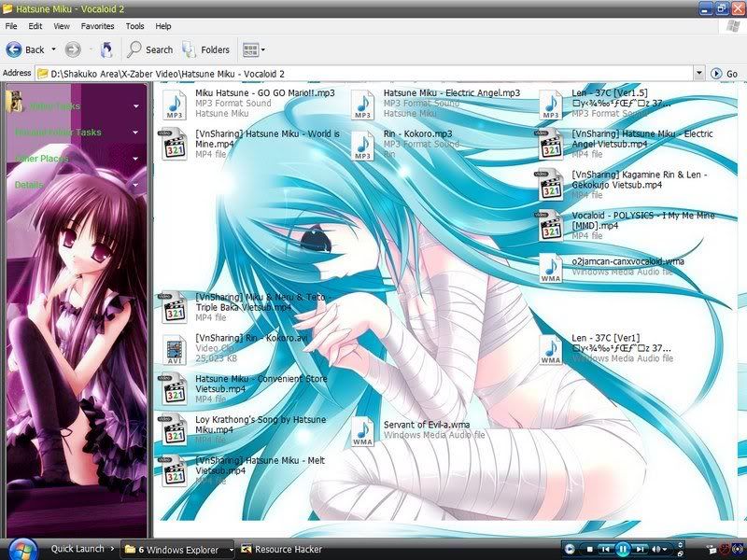Select Electric Angel Vietsub.mp4 file icon
The height and width of the screenshot is (560, 747).
tap(551, 144)
